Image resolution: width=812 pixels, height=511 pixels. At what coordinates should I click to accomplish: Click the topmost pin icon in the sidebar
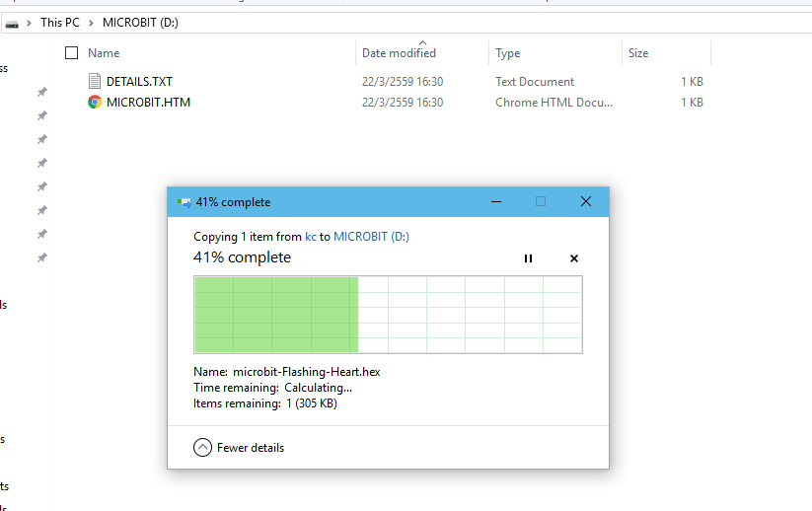[41, 93]
